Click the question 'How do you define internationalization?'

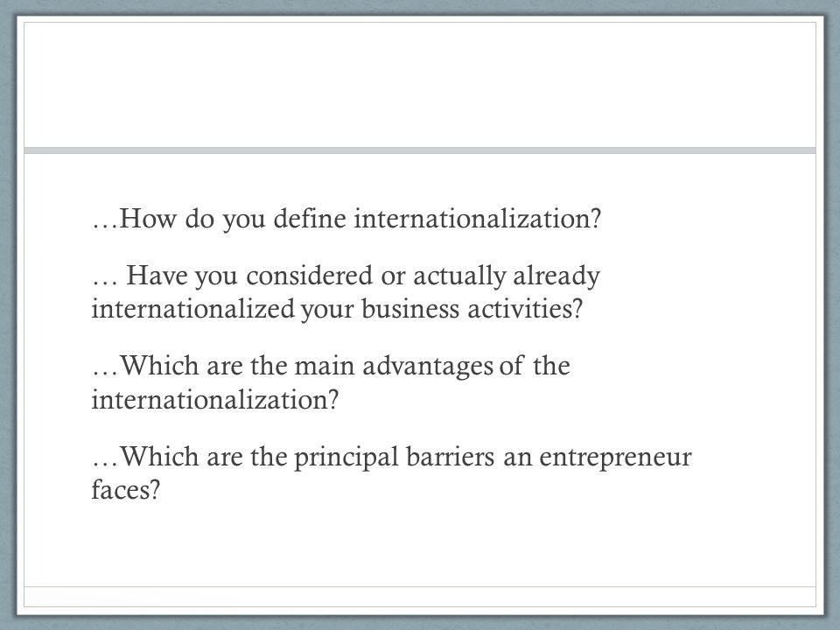click(x=346, y=219)
